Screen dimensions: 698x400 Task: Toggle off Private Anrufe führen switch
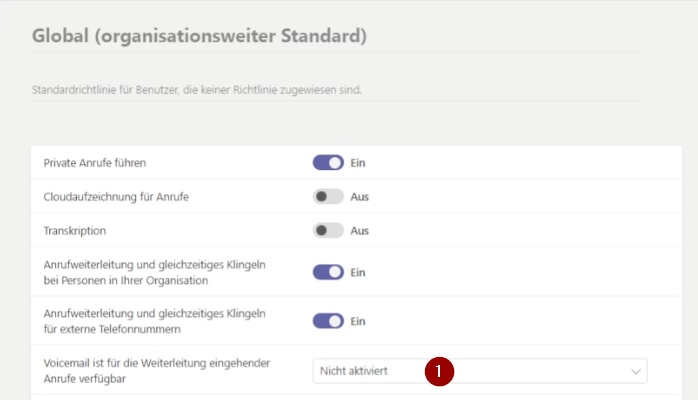(328, 162)
